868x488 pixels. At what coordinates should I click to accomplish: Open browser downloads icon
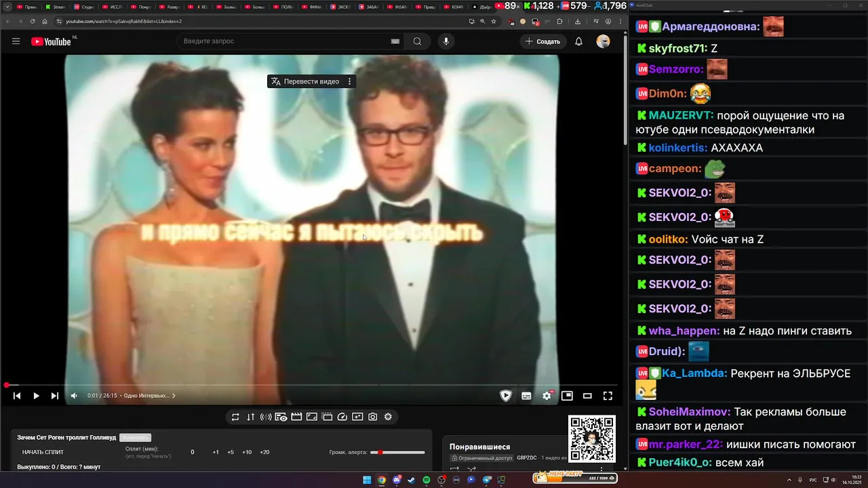tap(578, 21)
